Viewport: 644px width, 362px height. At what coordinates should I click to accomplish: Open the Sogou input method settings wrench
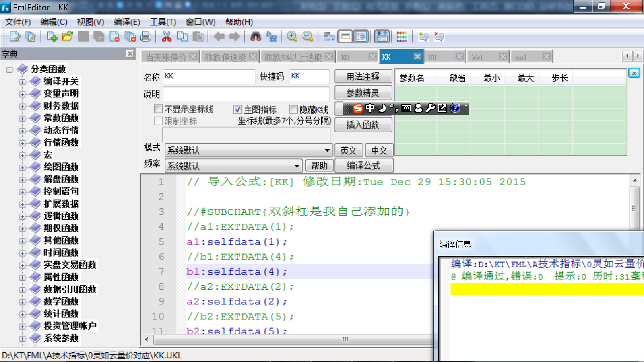click(x=431, y=108)
